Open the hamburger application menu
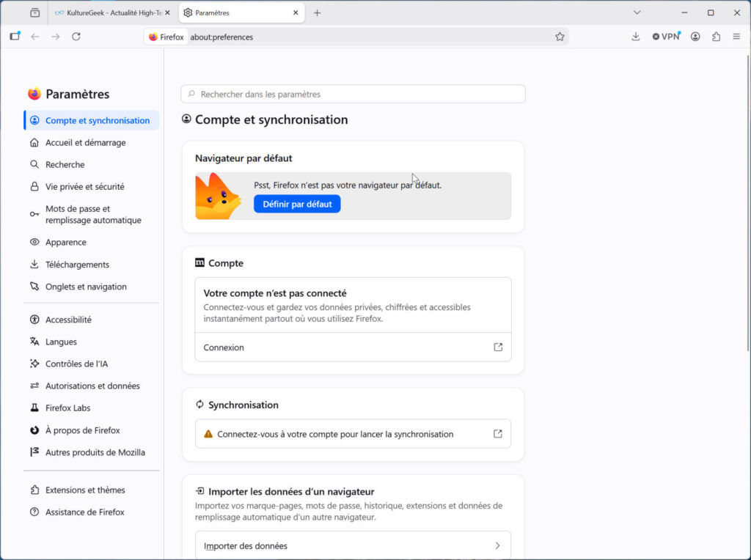 736,37
